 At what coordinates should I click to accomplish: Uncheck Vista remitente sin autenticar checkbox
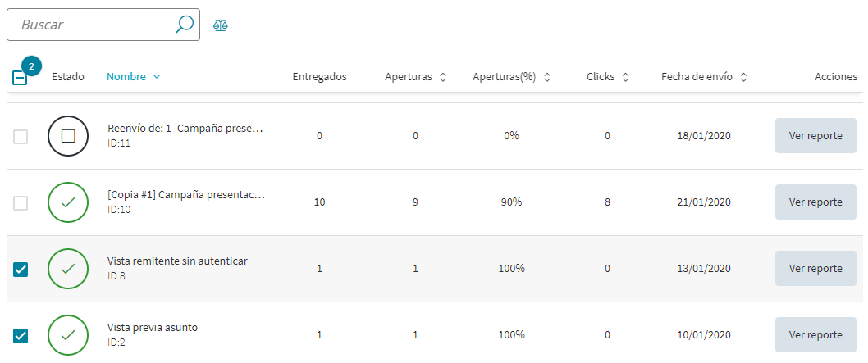(x=21, y=269)
